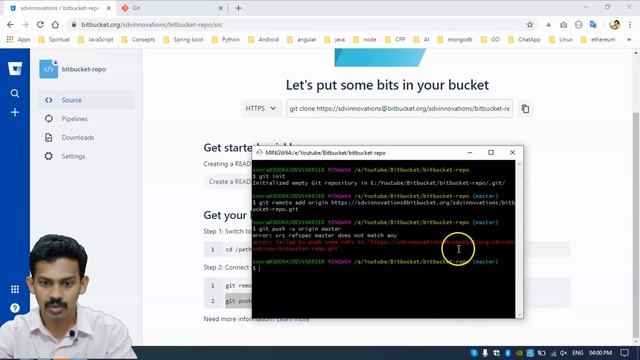Viewport: 640px width, 360px height.
Task: Click the Google Translate extension icon
Action: click(x=593, y=25)
